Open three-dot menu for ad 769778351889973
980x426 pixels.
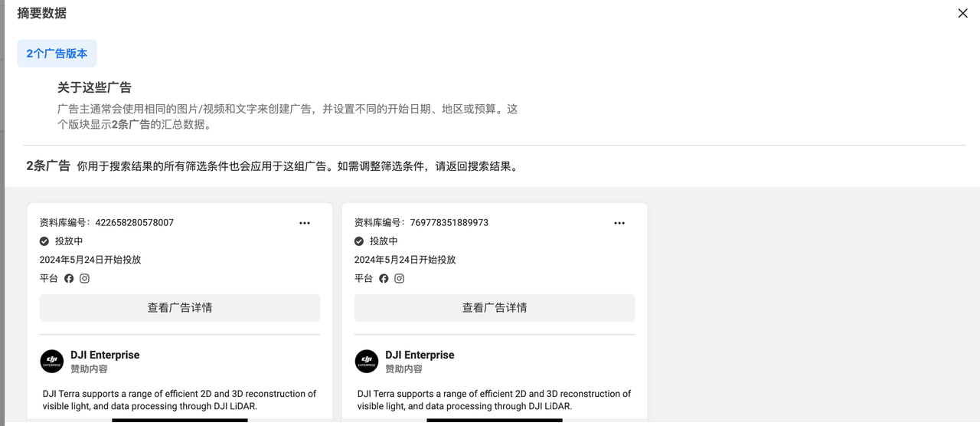point(619,223)
